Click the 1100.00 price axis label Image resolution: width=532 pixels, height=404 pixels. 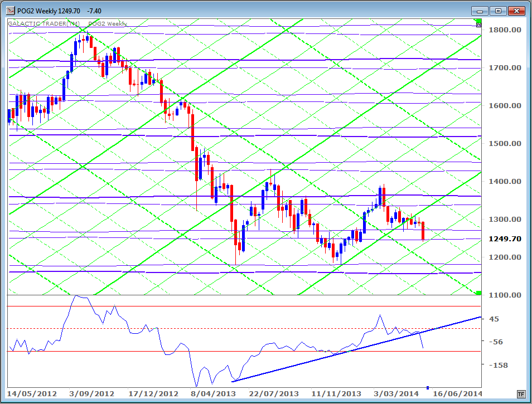pos(505,295)
